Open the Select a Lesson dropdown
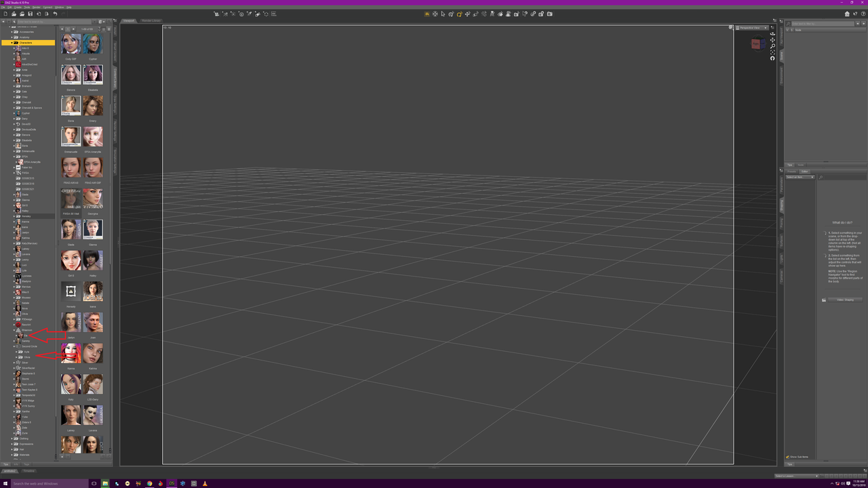The width and height of the screenshot is (868, 488). click(x=797, y=476)
